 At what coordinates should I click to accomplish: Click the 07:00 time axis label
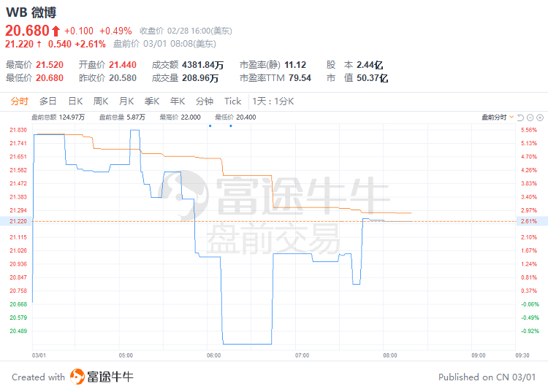302,356
